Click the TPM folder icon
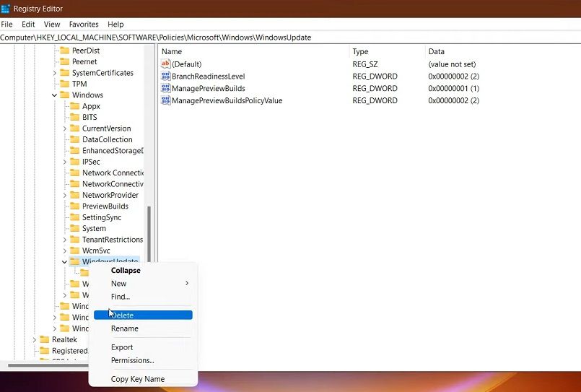 [65, 84]
